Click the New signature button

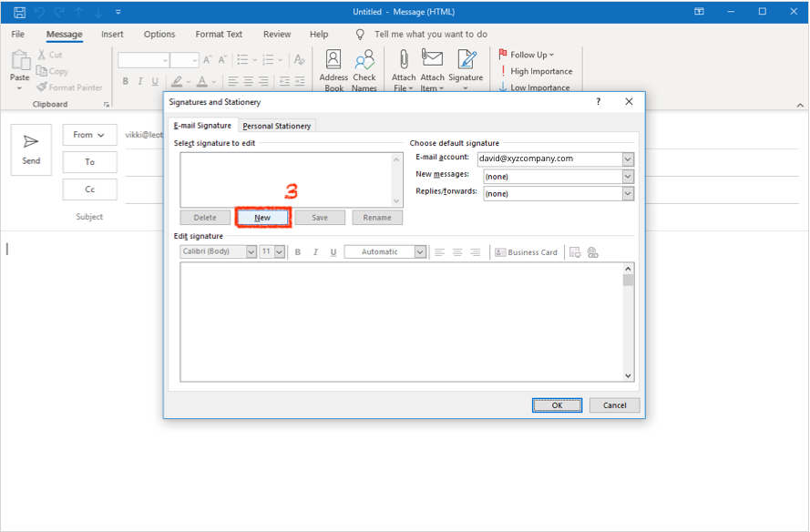(262, 218)
